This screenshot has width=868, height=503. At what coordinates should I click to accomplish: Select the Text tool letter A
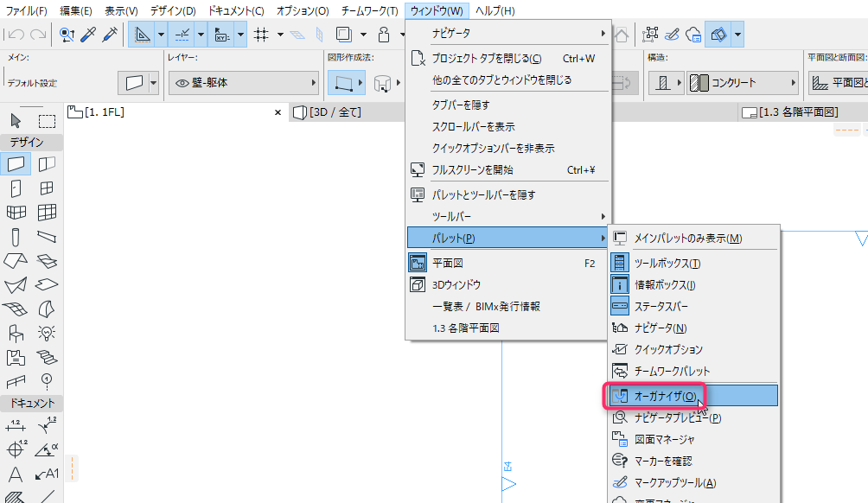coord(16,474)
